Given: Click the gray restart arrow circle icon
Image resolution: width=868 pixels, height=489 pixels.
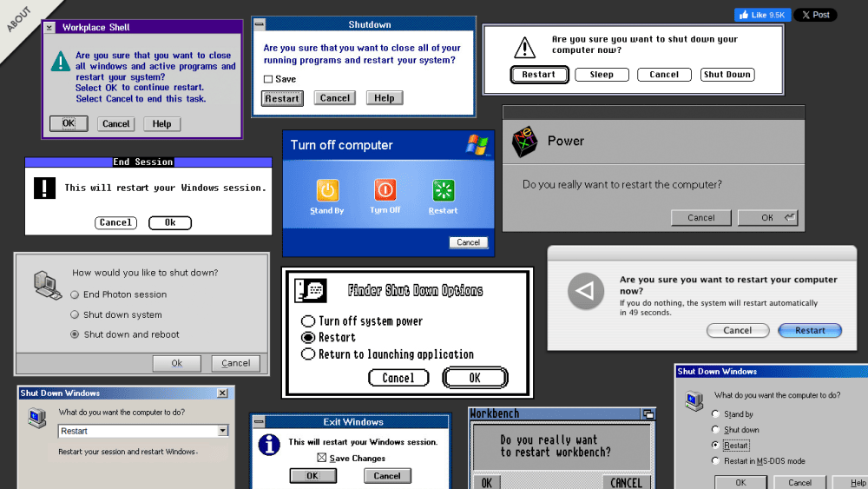Looking at the screenshot, I should coord(586,291).
